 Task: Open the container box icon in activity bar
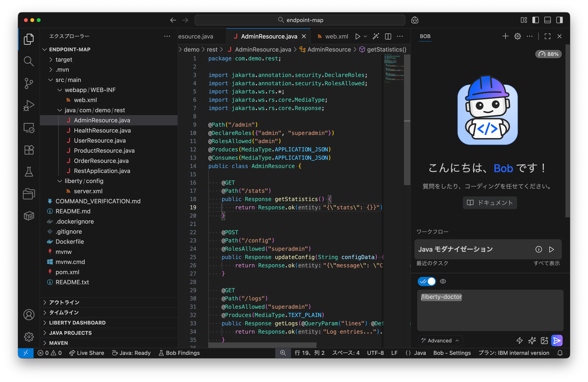tap(29, 216)
